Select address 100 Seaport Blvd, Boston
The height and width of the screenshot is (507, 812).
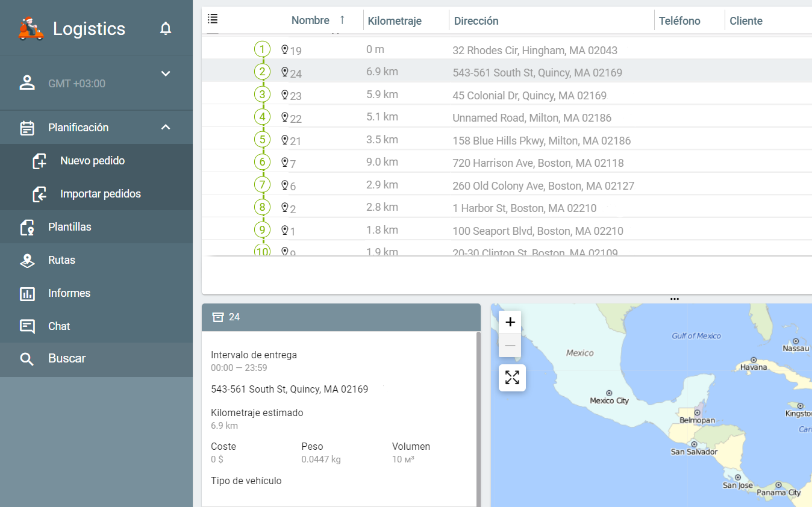pos(538,231)
